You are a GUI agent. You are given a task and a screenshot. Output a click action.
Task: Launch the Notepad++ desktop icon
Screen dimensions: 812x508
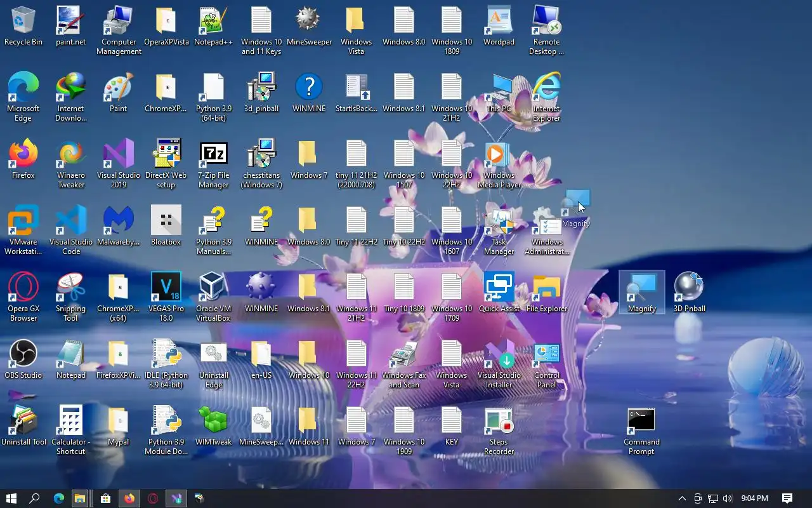coord(214,27)
